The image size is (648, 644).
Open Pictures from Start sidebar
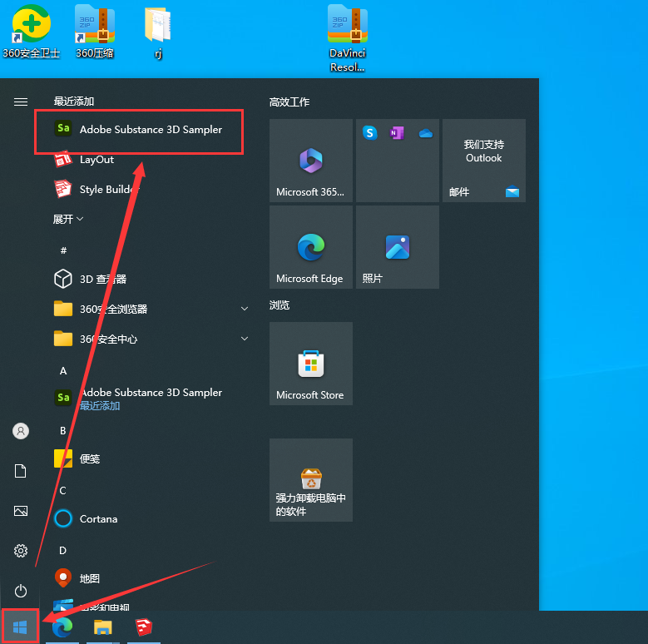click(x=21, y=511)
